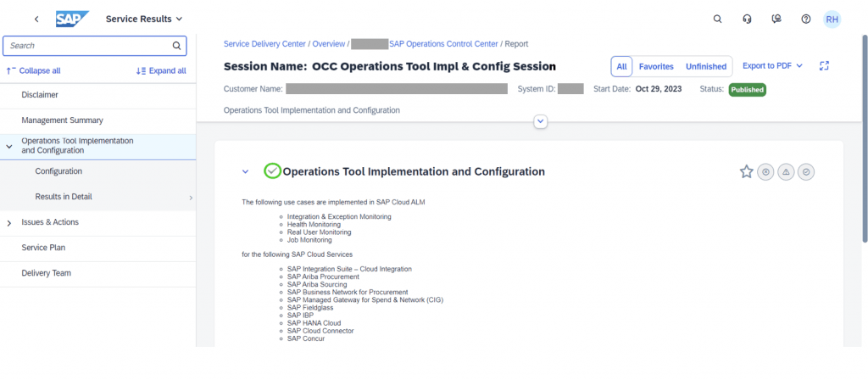Click the SAP Concur list entry
The height and width of the screenshot is (380, 868).
tap(306, 338)
